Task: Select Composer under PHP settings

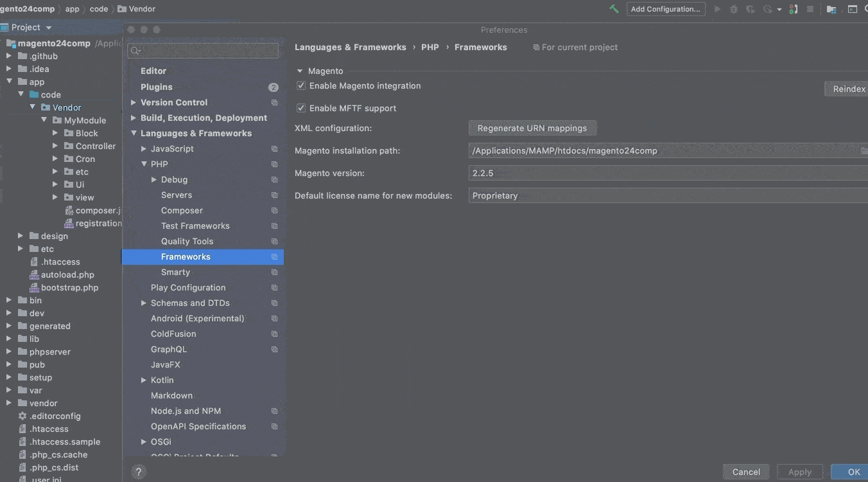Action: point(182,210)
